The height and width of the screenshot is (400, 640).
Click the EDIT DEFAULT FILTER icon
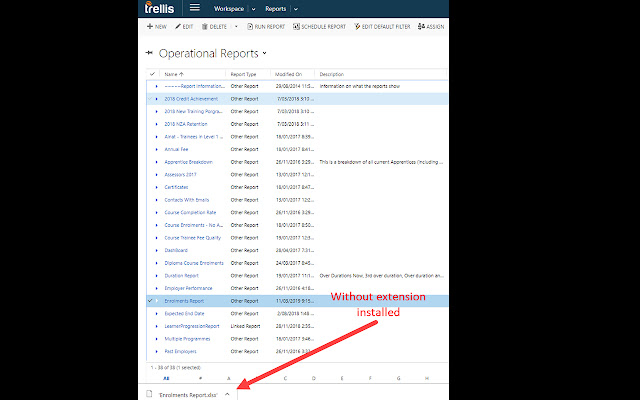(357, 27)
